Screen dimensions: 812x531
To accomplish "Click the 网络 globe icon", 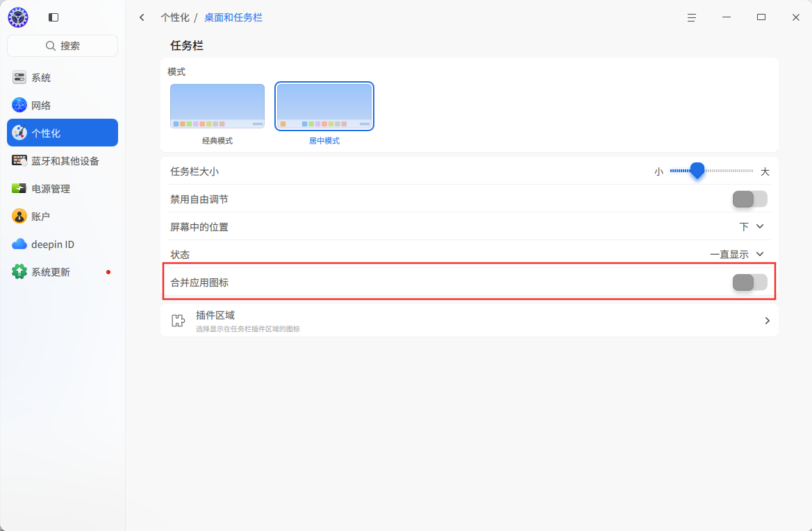I will pyautogui.click(x=19, y=105).
